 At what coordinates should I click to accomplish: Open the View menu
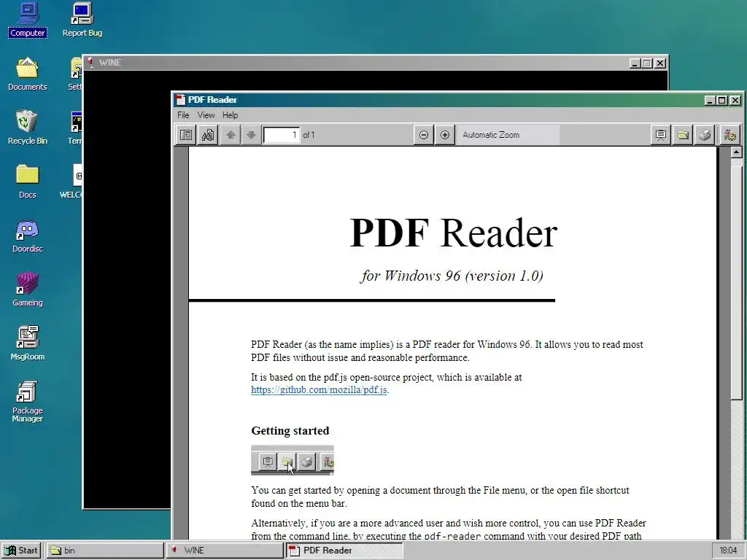[x=206, y=115]
